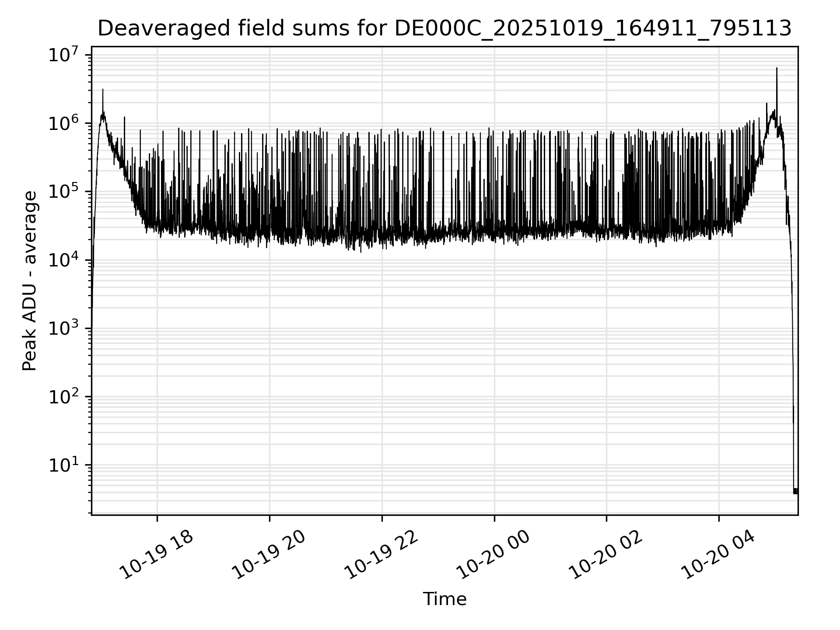Click the flat low segment at the bottom right
840x630 pixels.
796,491
